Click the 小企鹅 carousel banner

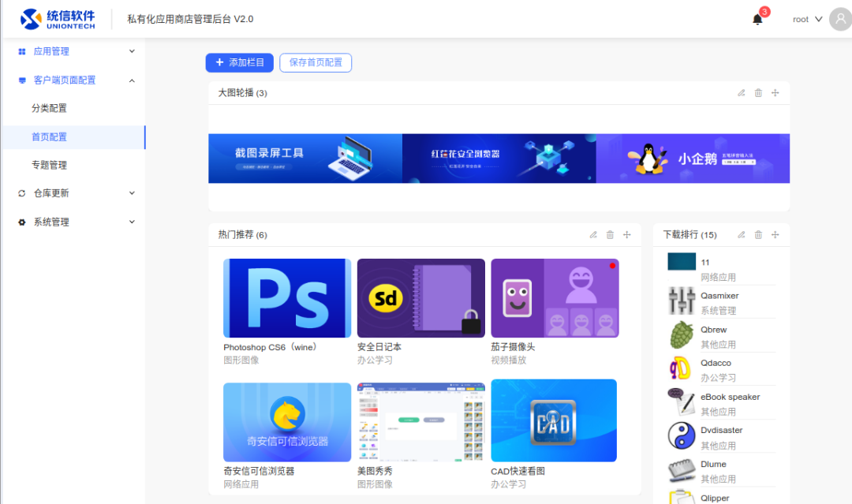click(693, 158)
